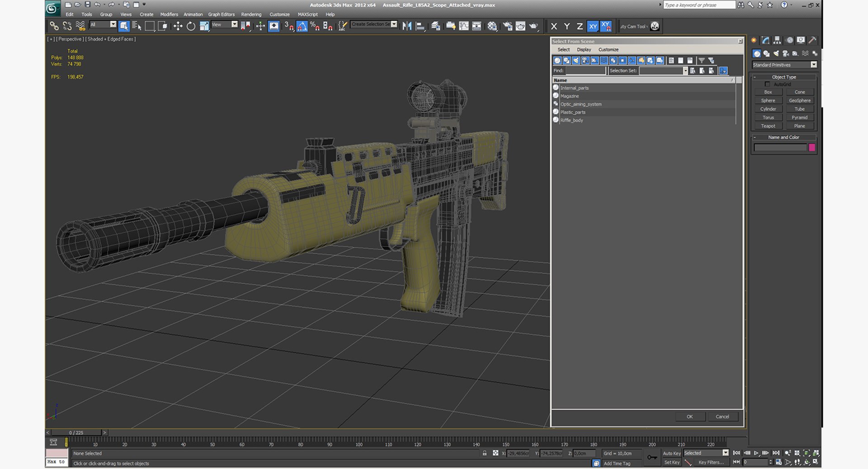Enable the AutoGrid checkbox
The height and width of the screenshot is (469, 868).
pyautogui.click(x=767, y=84)
